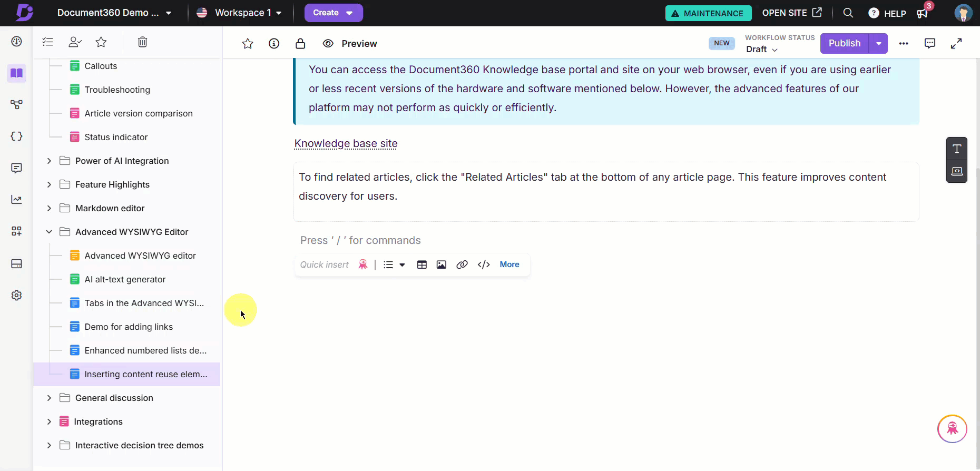Open the Documentation book icon in sidebar

tap(17, 73)
